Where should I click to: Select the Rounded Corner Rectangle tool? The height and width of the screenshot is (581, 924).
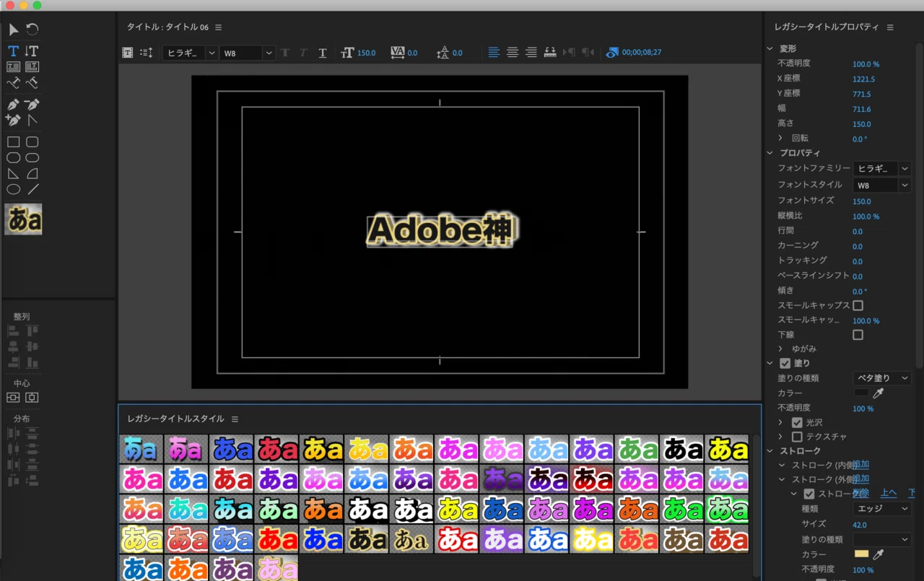pyautogui.click(x=32, y=142)
